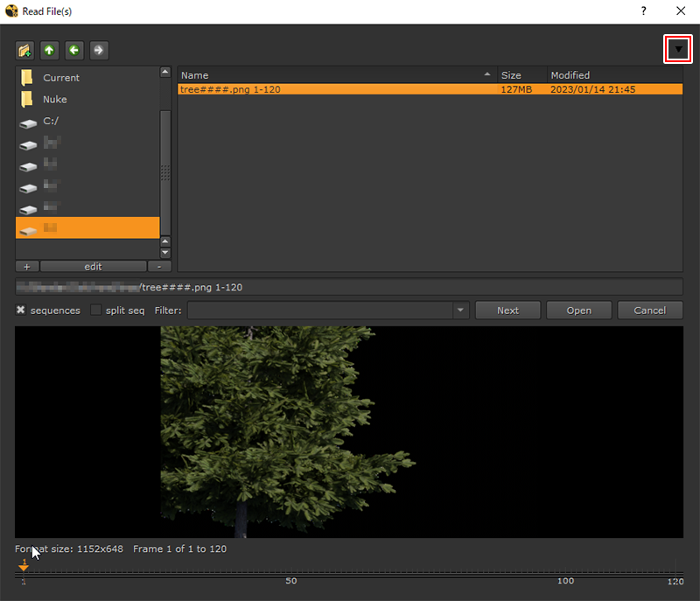This screenshot has height=601, width=700.
Task: Sort files by Name column header
Action: (x=337, y=75)
